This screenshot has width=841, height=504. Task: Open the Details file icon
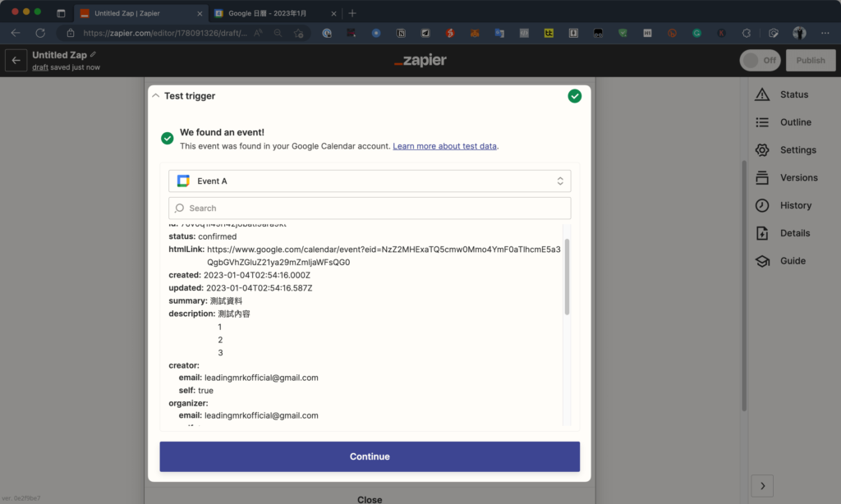point(762,233)
